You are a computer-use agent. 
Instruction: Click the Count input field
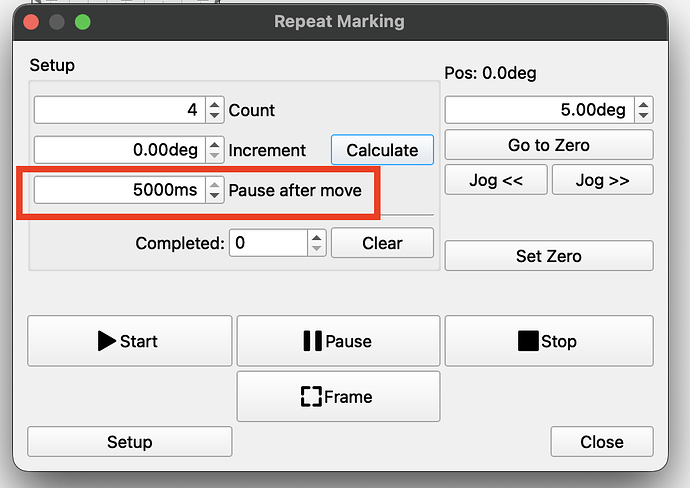119,110
